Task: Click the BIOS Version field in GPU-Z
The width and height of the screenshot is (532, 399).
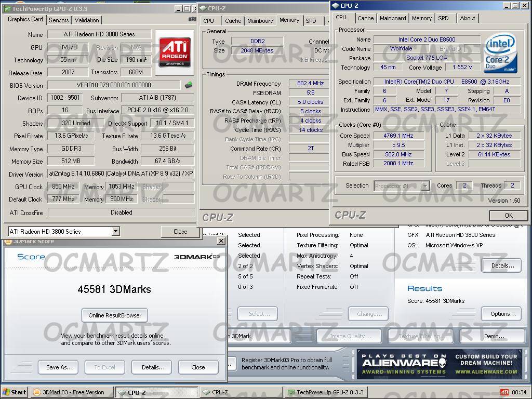Action: [114, 85]
